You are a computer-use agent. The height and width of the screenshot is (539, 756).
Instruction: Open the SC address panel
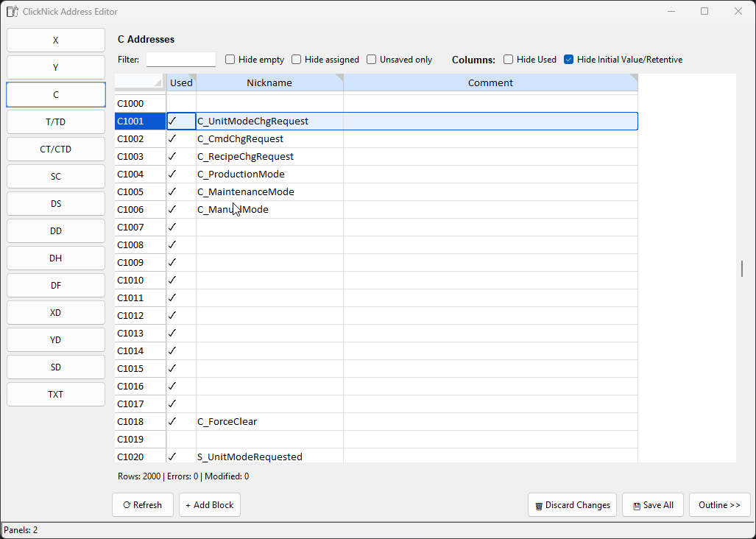[x=56, y=177]
